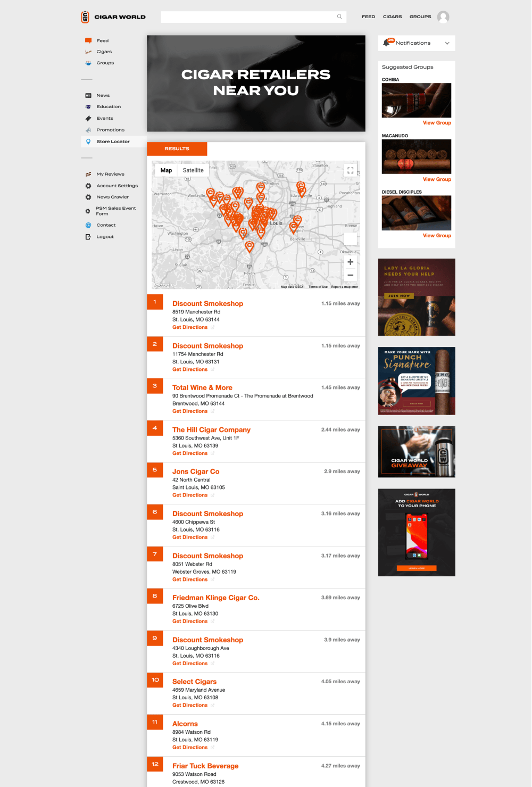Viewport: 532px width, 787px height.
Task: Open GROUPS in top navigation
Action: pyautogui.click(x=420, y=16)
